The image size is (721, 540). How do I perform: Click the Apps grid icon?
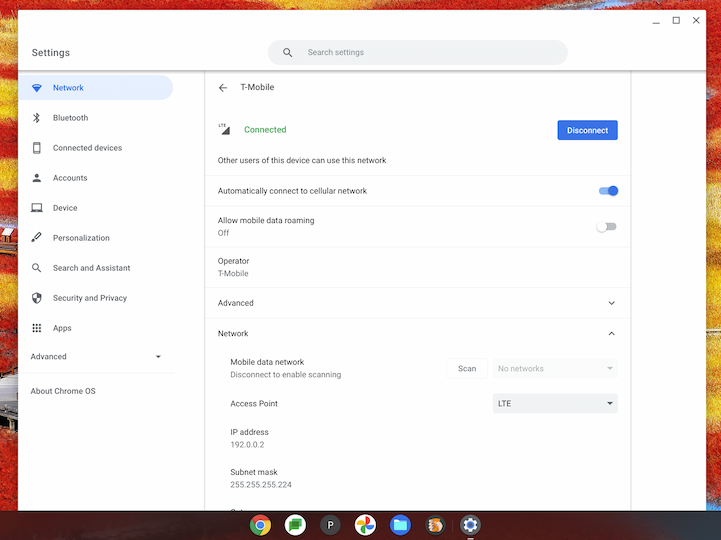click(37, 328)
